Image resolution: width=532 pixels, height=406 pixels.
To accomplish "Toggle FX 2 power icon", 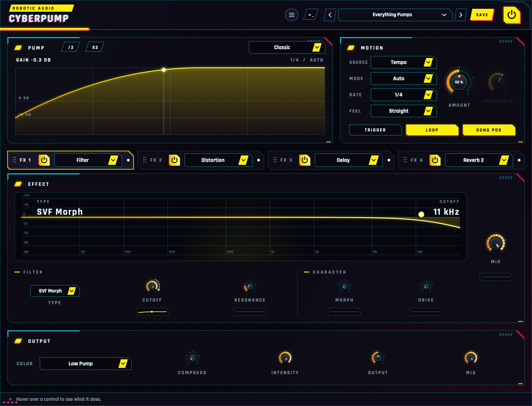I will point(174,160).
